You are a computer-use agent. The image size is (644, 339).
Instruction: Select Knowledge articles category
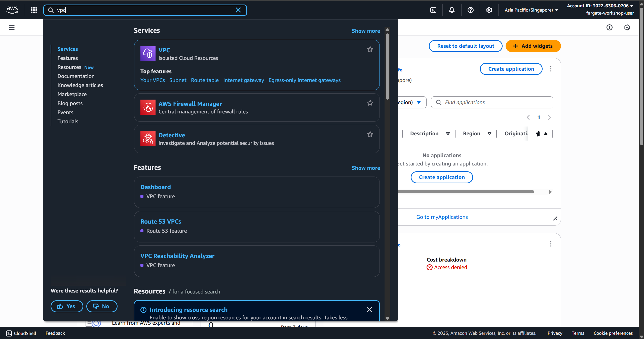(80, 85)
